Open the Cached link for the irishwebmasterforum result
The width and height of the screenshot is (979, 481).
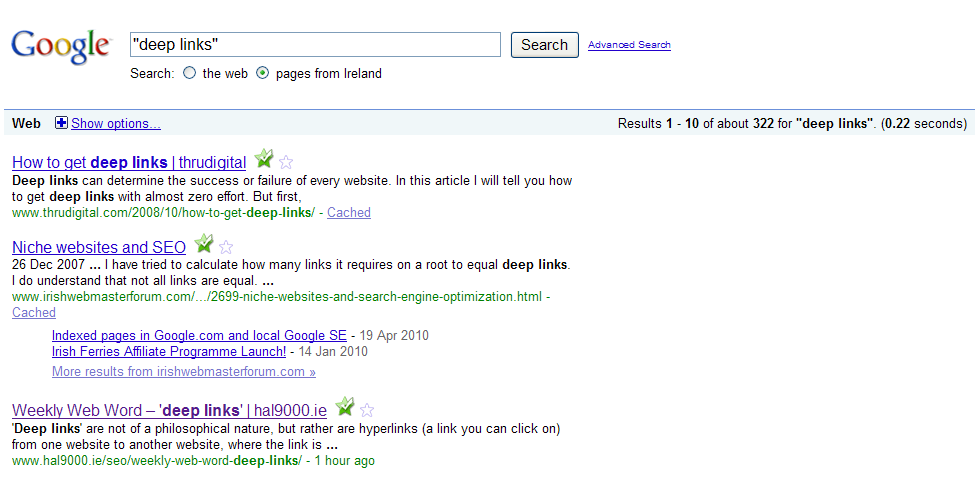[x=34, y=312]
